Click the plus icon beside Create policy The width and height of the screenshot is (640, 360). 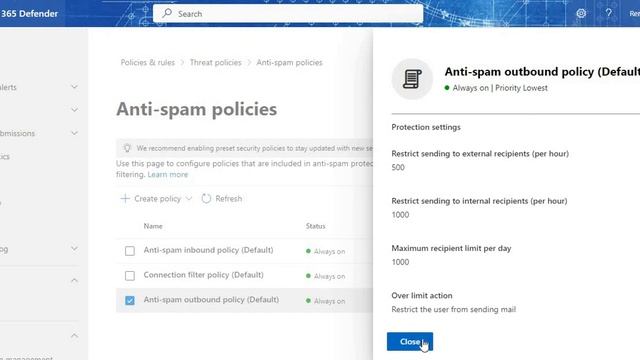pos(125,198)
